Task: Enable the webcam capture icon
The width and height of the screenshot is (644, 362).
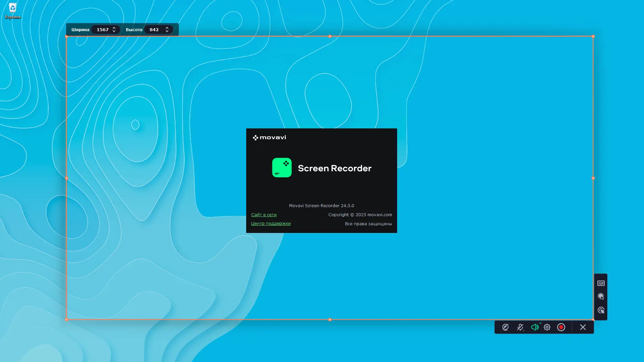Action: (505, 327)
